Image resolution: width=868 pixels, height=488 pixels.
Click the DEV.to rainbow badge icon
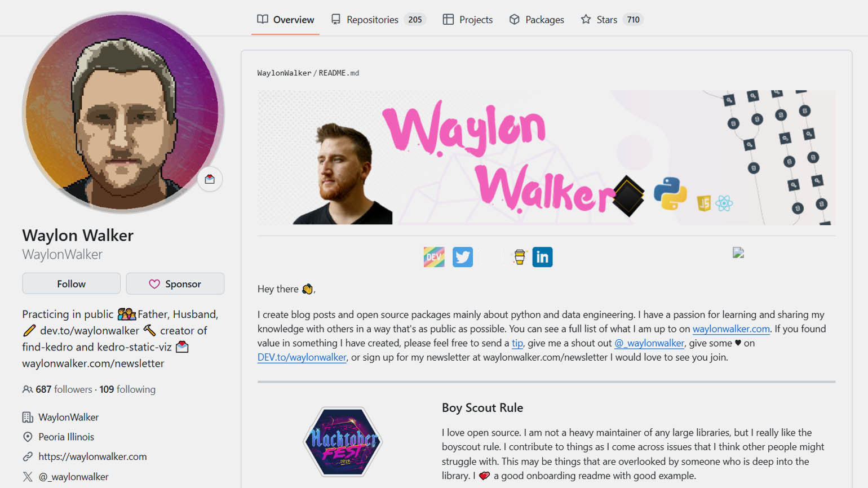(x=434, y=257)
